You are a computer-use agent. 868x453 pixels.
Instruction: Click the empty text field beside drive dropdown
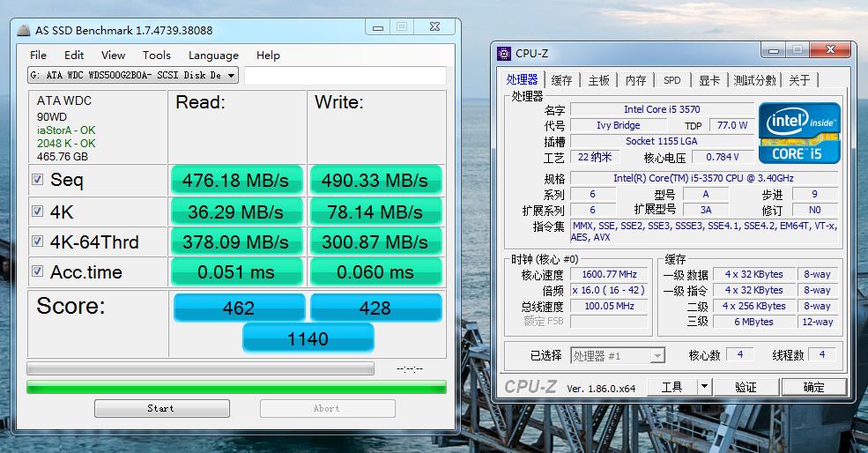(x=345, y=76)
